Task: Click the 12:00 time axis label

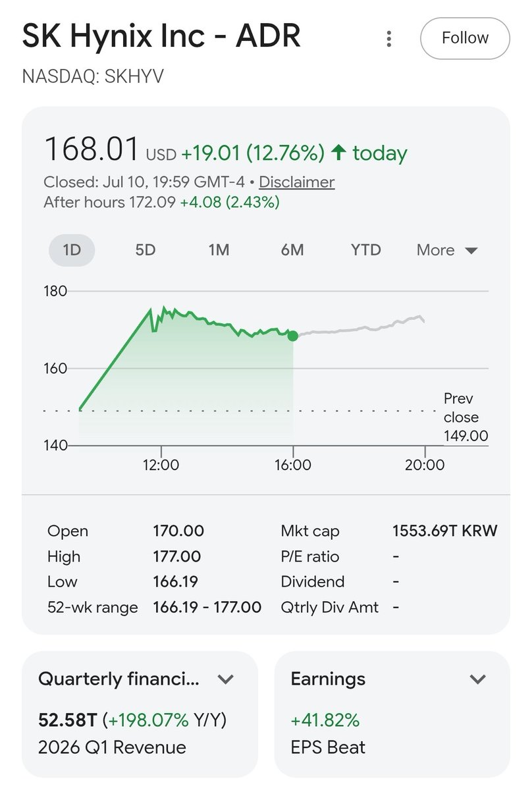Action: [161, 465]
